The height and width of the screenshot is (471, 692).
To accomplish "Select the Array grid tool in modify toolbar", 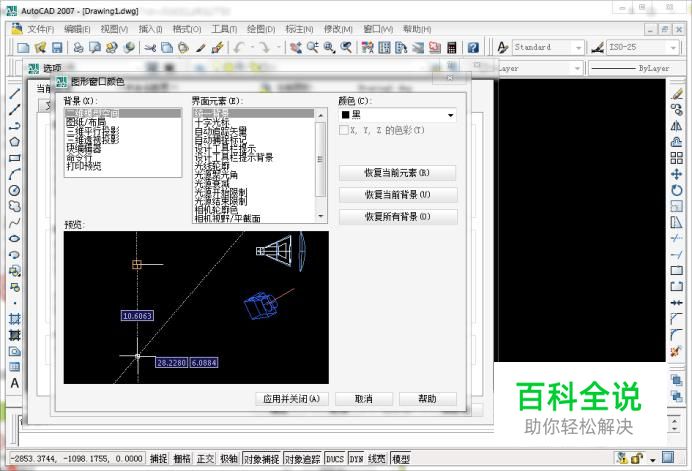I will (676, 158).
